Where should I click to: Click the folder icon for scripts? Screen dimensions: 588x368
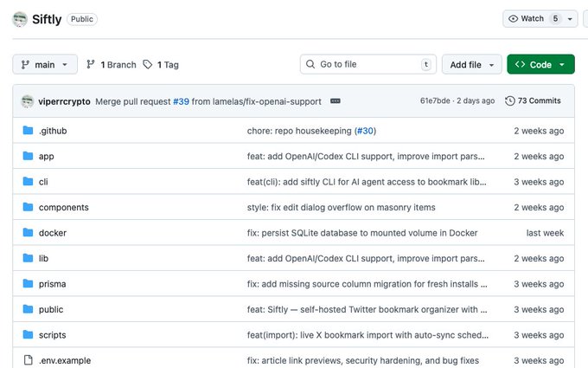28,334
